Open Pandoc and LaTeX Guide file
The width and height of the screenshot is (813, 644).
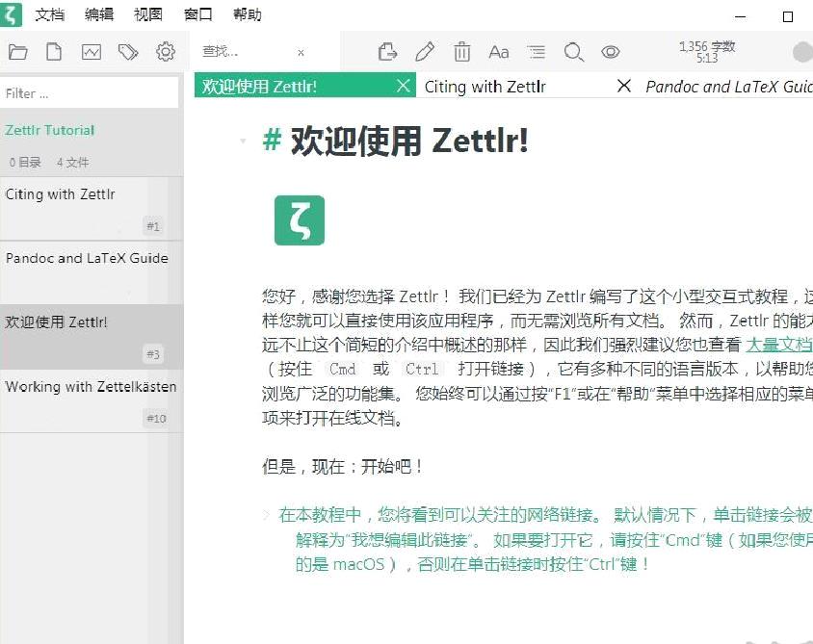click(x=92, y=272)
